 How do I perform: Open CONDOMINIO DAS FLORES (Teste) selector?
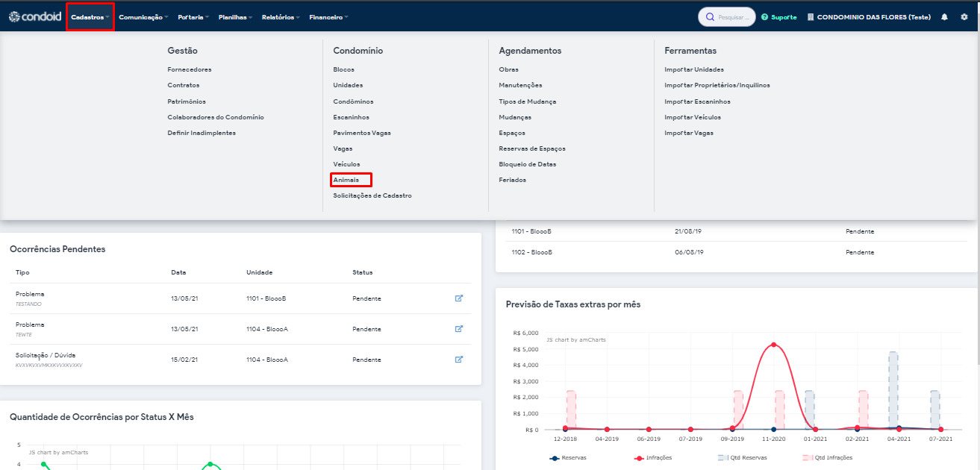pos(870,16)
